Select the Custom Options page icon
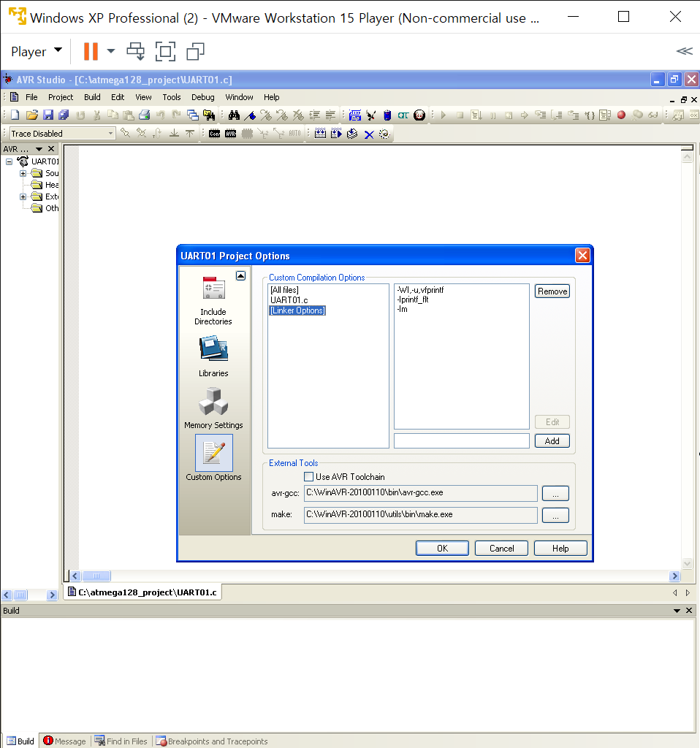 [214, 452]
